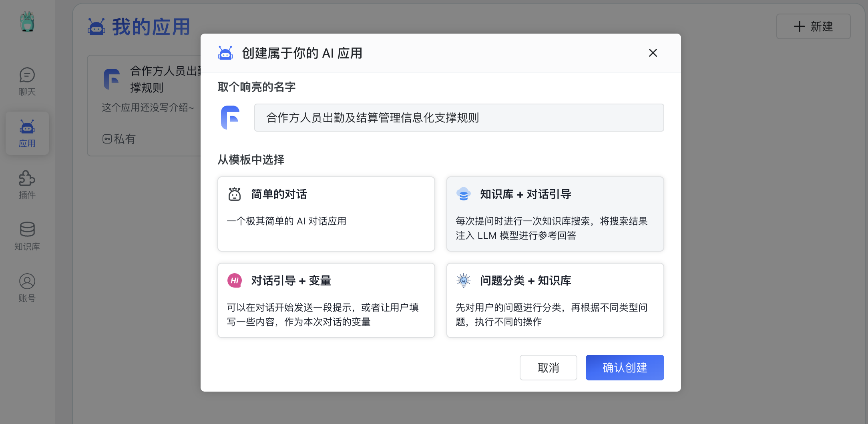The image size is (868, 424).
Task: Click the 新建 new app button
Action: click(x=813, y=26)
